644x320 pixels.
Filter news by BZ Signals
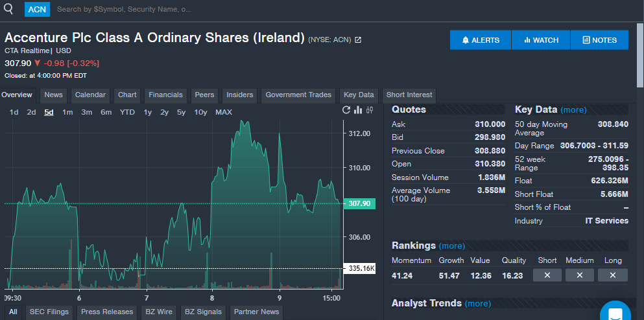(203, 312)
